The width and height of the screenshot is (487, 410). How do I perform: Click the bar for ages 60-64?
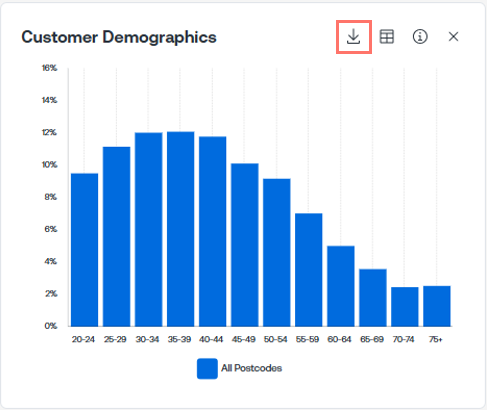[341, 286]
